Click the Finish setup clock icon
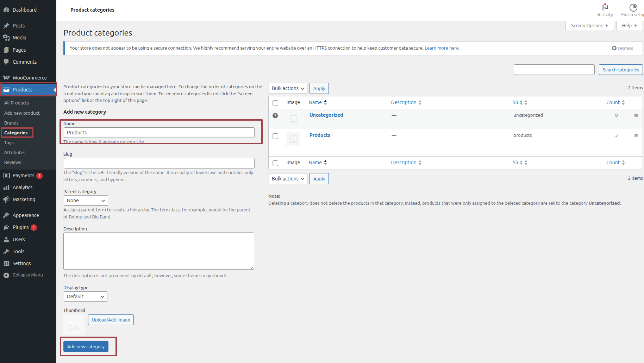 pyautogui.click(x=633, y=7)
